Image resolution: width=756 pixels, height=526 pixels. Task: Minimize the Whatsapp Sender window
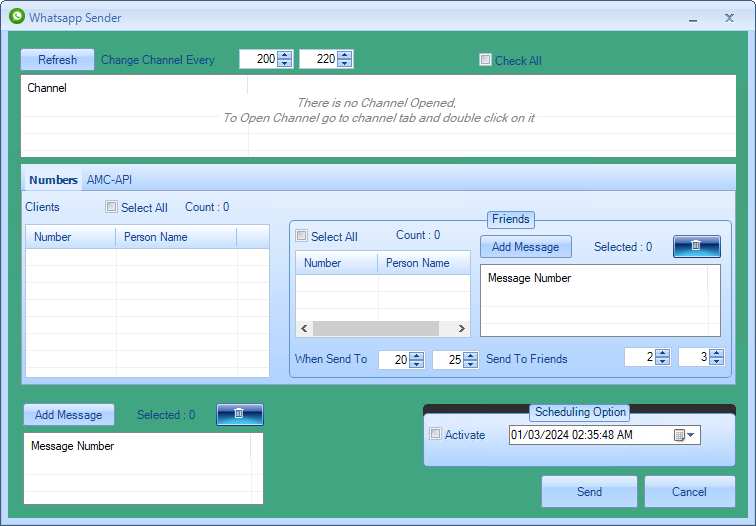pos(693,18)
